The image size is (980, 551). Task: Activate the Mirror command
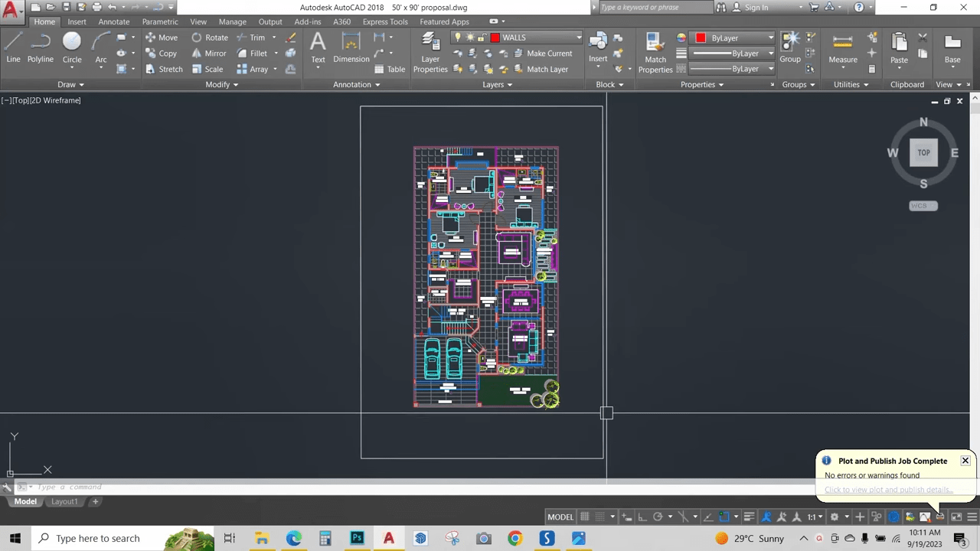coord(215,53)
